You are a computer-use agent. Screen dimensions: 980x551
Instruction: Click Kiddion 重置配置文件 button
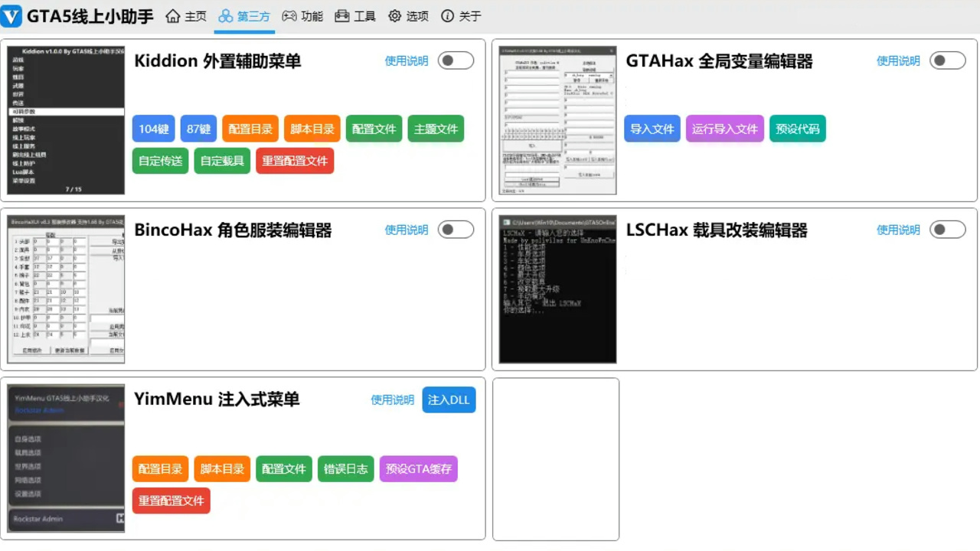click(295, 161)
